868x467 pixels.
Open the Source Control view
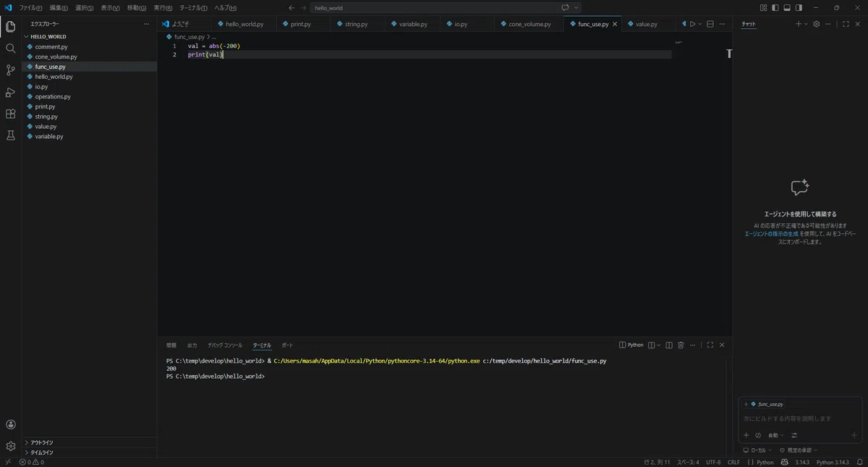point(10,70)
